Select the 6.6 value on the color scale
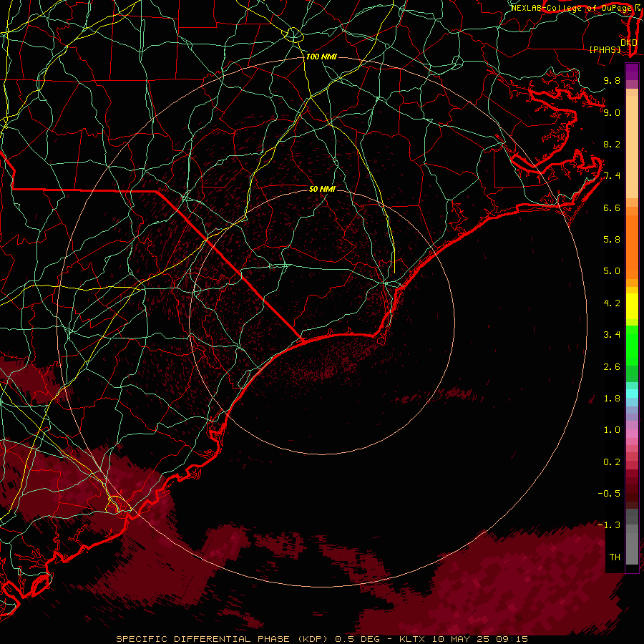This screenshot has width=644, height=644. (x=612, y=208)
